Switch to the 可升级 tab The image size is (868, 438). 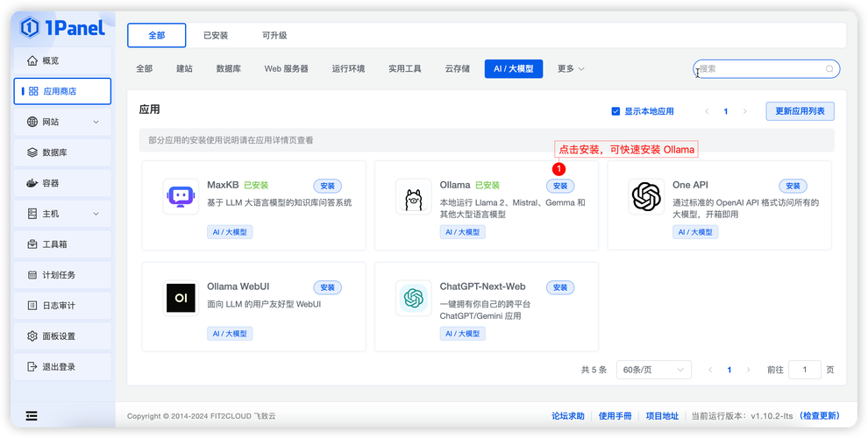pos(274,35)
